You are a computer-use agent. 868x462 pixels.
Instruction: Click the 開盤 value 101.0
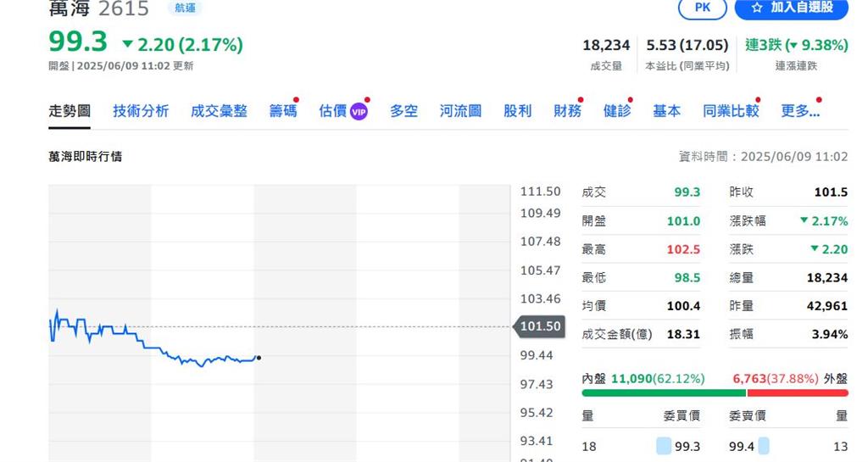point(684,221)
